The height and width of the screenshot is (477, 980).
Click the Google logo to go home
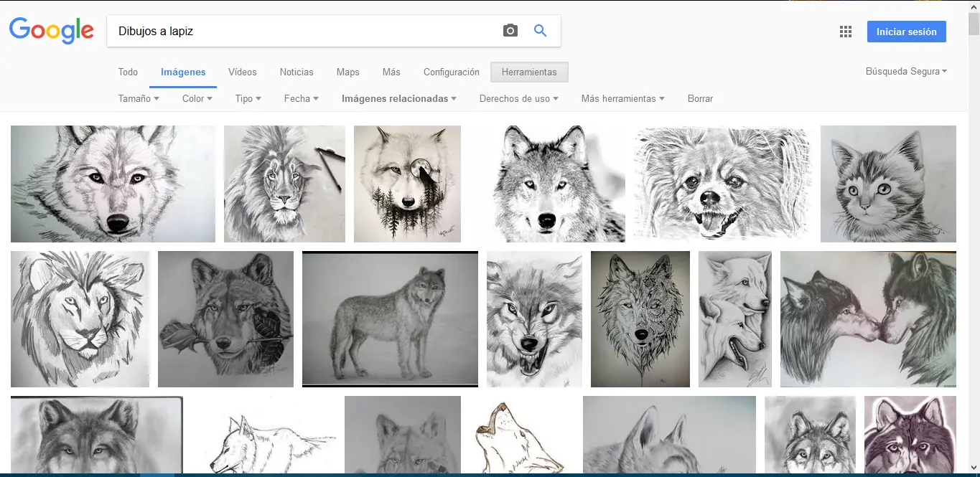pos(51,31)
